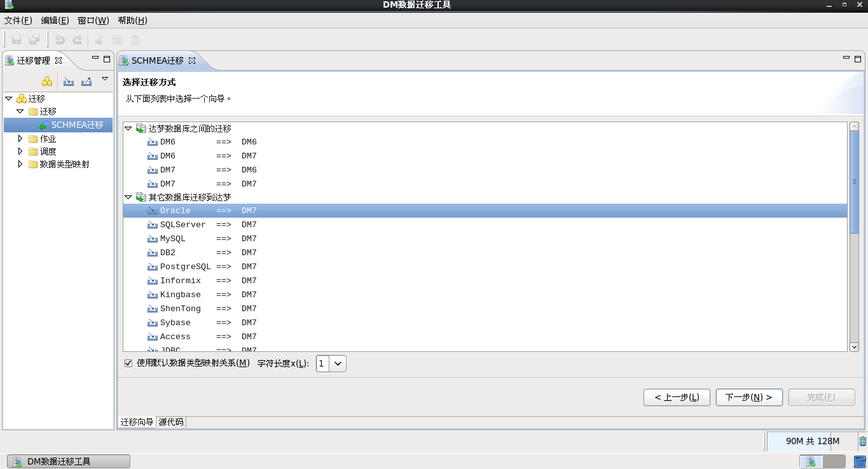Minimize the 迁移管理 panel

pyautogui.click(x=95, y=58)
